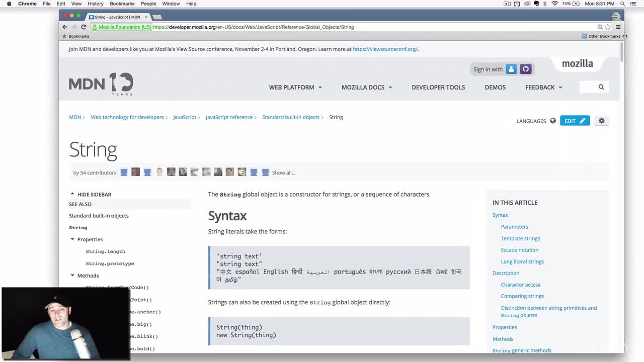Click the mozilla tab logo
This screenshot has width=644, height=362.
coord(578,64)
